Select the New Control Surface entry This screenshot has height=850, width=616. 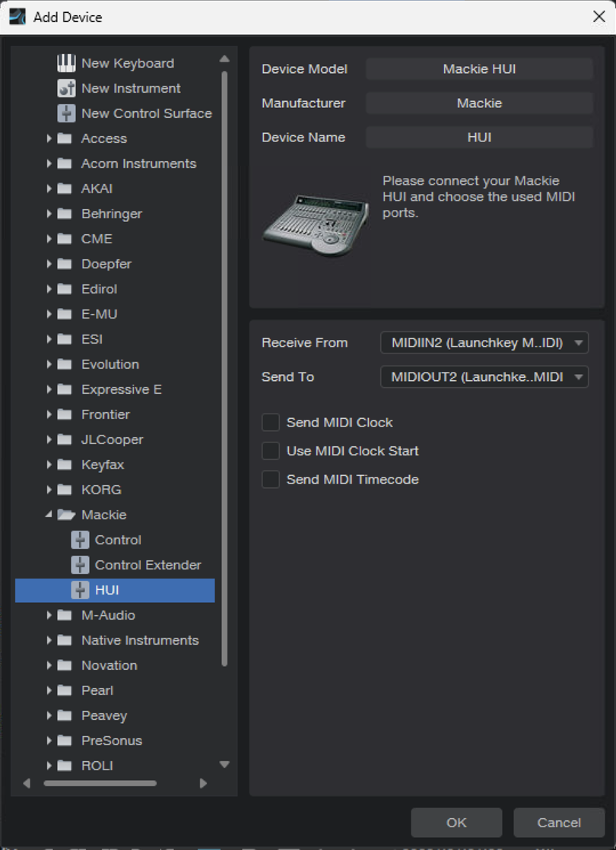115,113
